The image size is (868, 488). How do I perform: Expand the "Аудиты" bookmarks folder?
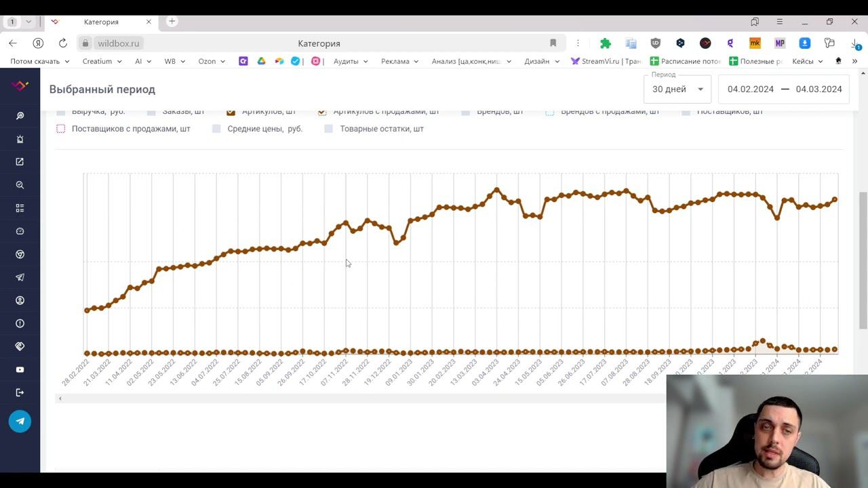(350, 61)
